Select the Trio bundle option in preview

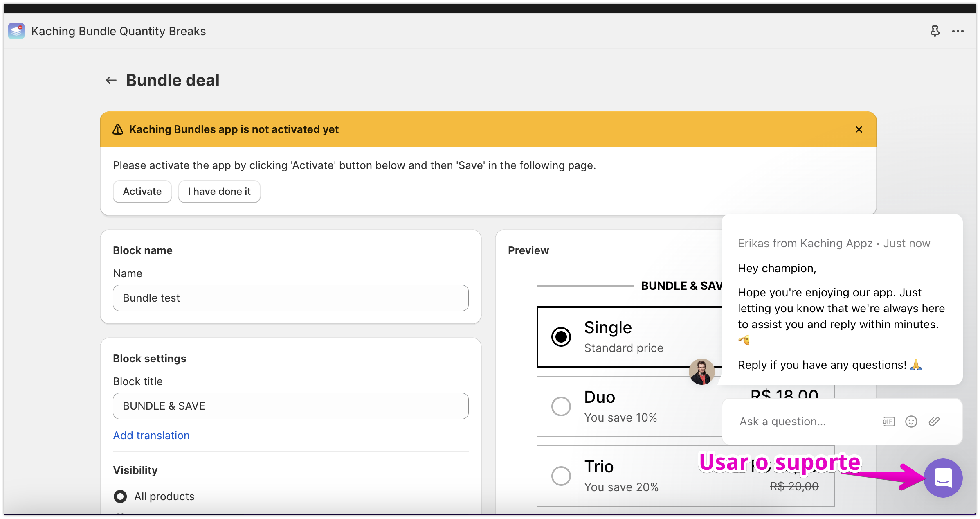(x=561, y=476)
